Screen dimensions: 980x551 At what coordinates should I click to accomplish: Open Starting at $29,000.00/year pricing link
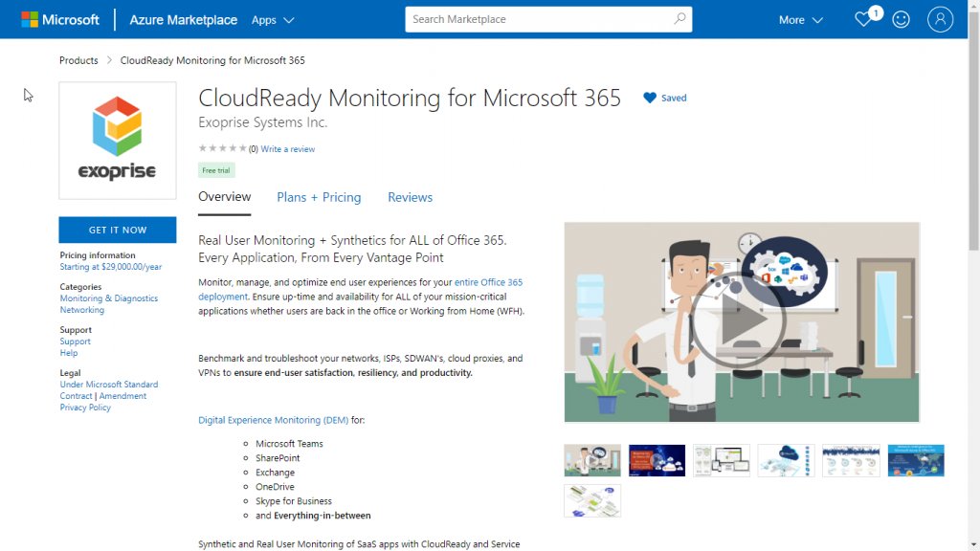coord(111,267)
